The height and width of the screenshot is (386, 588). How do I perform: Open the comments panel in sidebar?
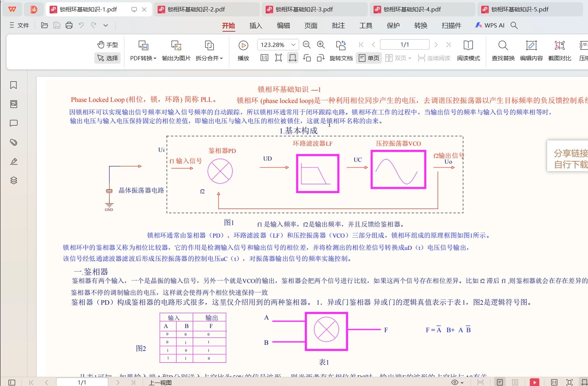coord(14,123)
